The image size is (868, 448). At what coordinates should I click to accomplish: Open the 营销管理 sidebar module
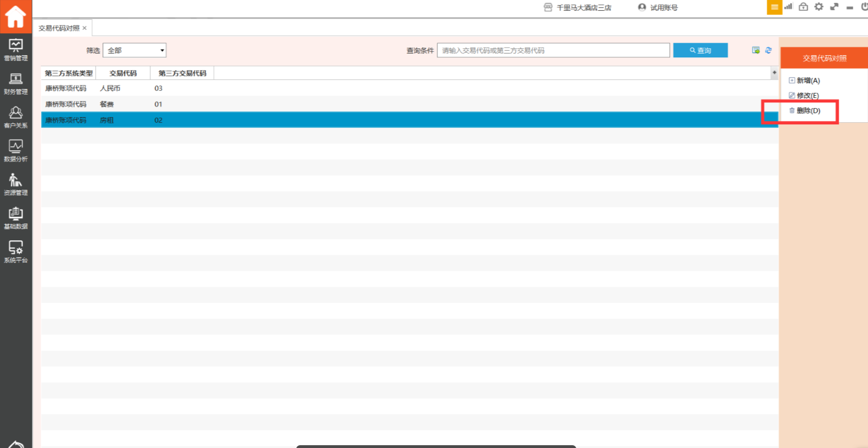[x=16, y=50]
